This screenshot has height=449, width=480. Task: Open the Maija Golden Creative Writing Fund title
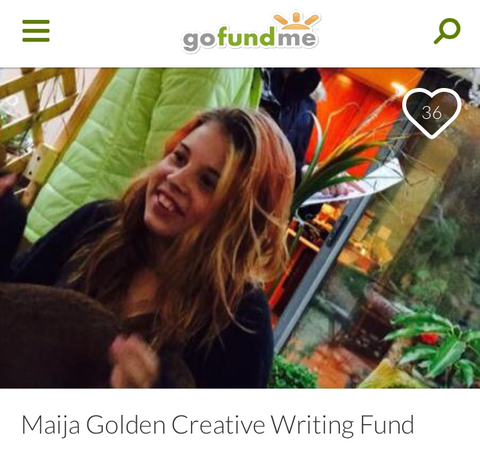click(218, 425)
